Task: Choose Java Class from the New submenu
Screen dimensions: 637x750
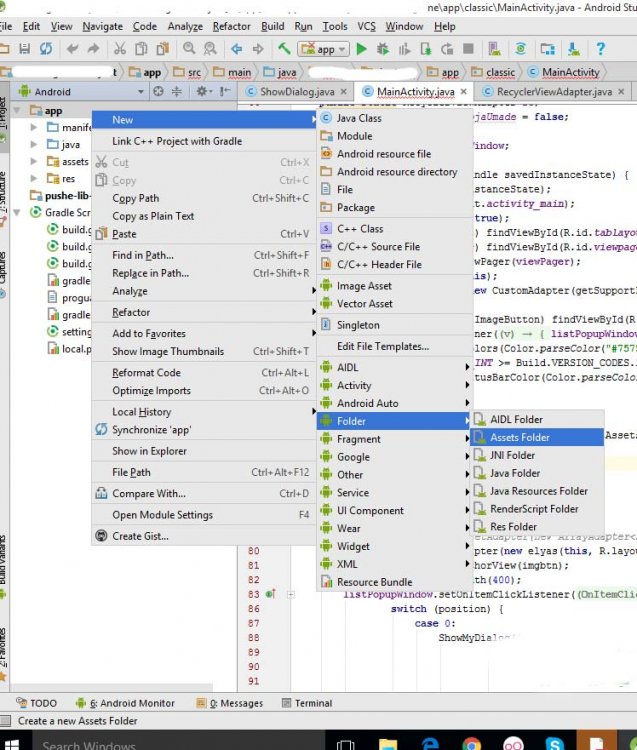Action: point(358,118)
